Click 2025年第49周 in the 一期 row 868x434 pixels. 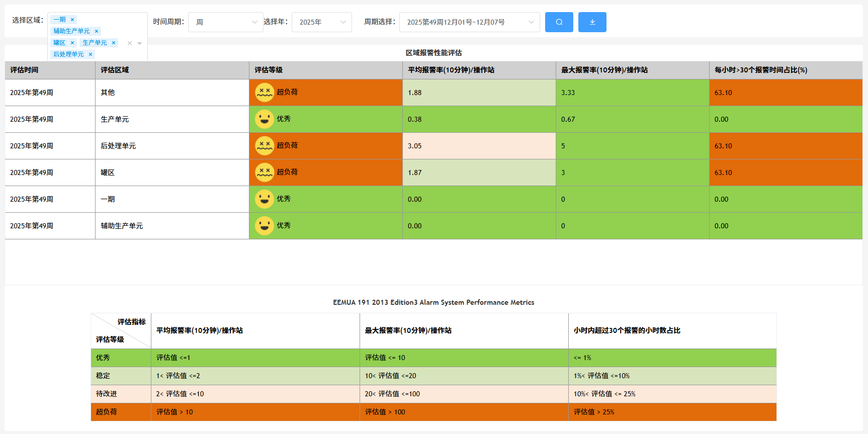point(32,199)
